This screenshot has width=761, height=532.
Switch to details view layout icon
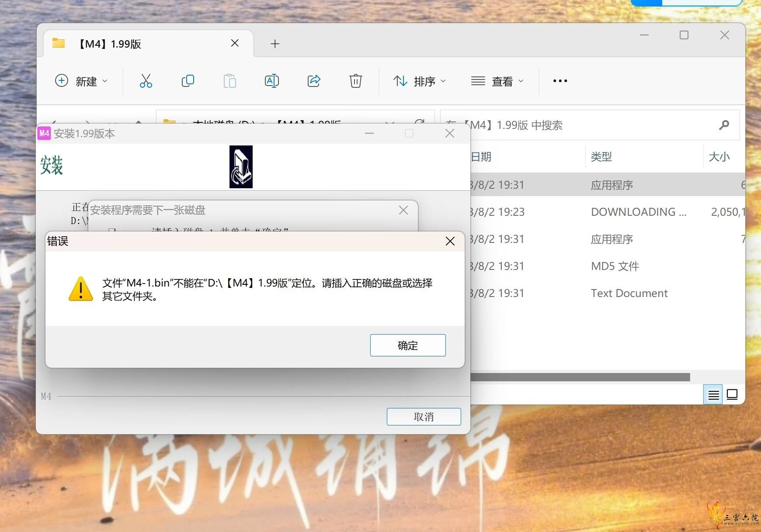[713, 395]
